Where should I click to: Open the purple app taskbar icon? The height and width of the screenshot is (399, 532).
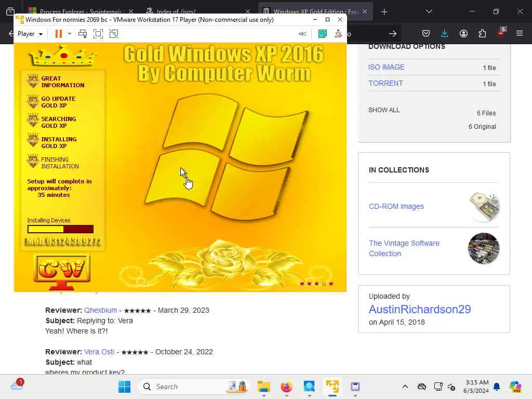tap(355, 387)
